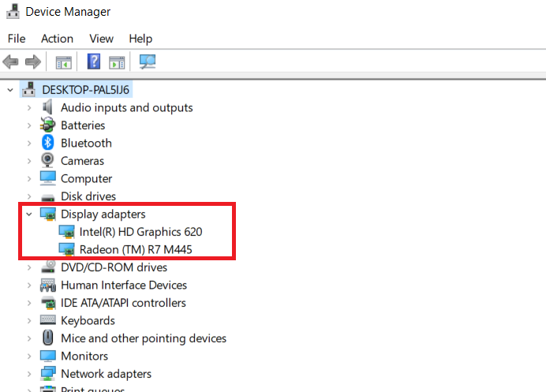The height and width of the screenshot is (392, 546).
Task: Click the Batteries category icon
Action: tap(47, 125)
